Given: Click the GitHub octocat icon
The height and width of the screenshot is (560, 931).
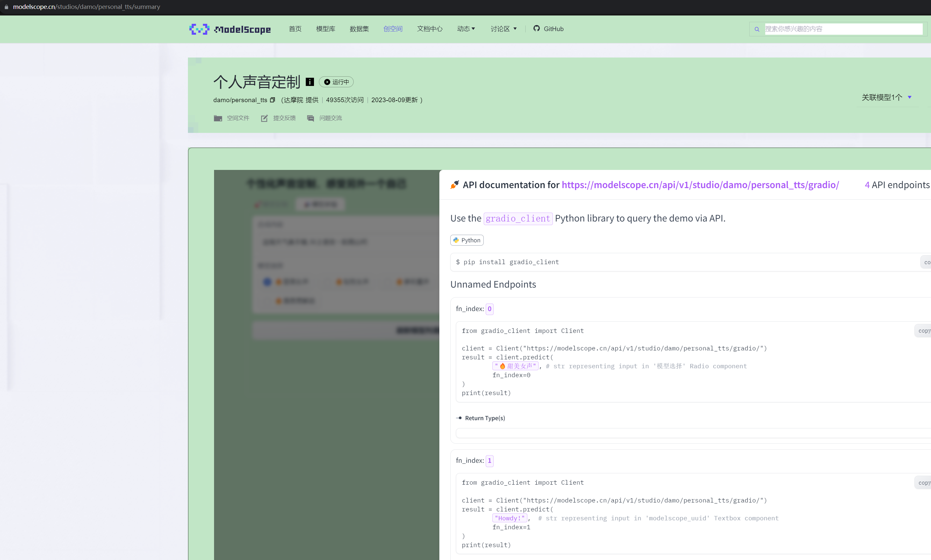Looking at the screenshot, I should [536, 28].
